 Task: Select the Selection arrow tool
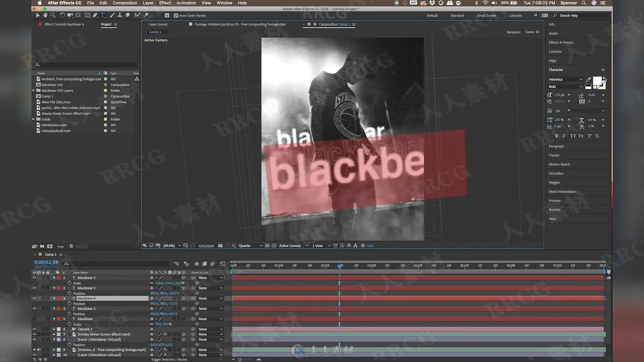[38, 15]
